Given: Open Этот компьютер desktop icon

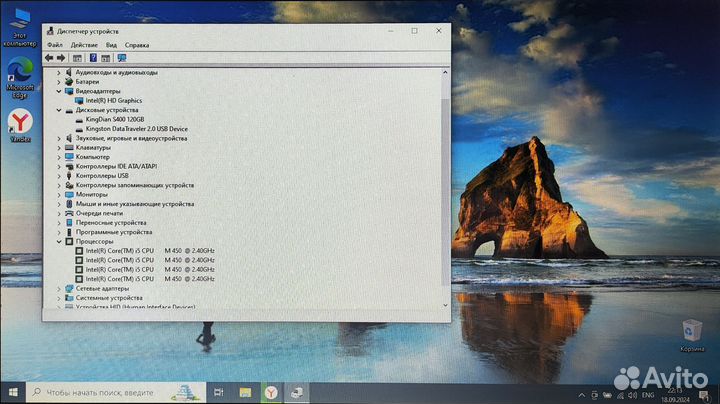Looking at the screenshot, I should (x=20, y=28).
